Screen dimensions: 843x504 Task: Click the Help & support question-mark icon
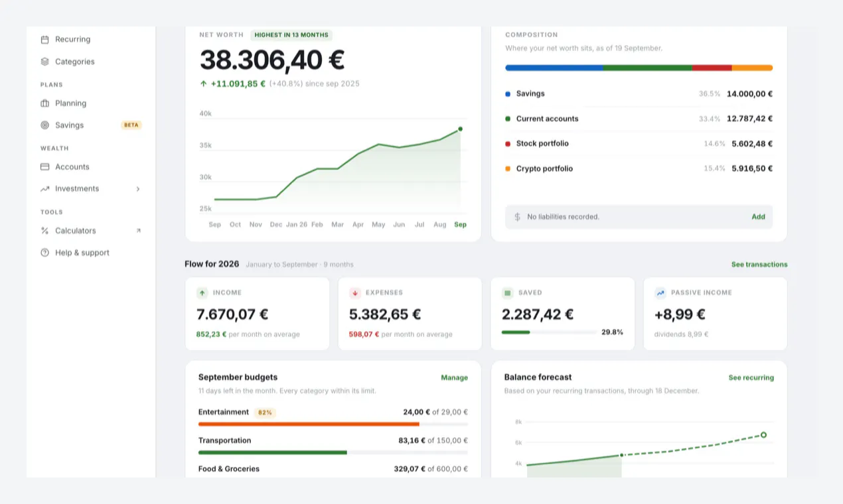(x=44, y=253)
